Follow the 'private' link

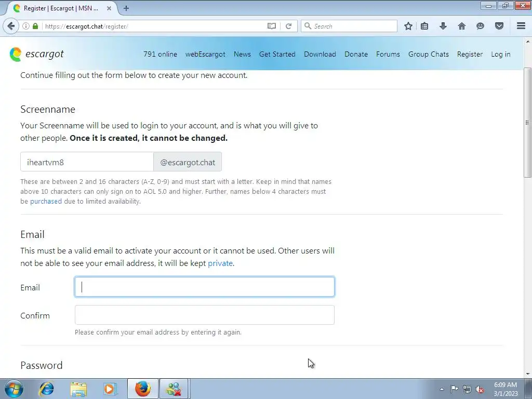pyautogui.click(x=220, y=263)
